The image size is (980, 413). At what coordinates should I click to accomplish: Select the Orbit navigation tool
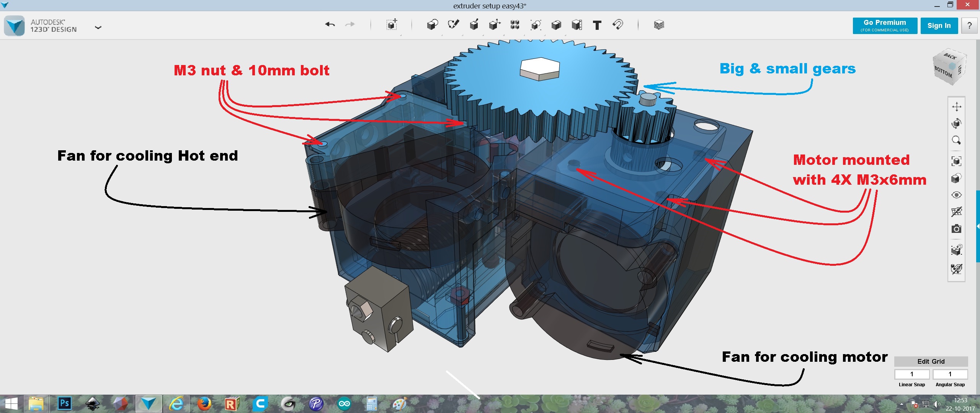click(x=956, y=123)
